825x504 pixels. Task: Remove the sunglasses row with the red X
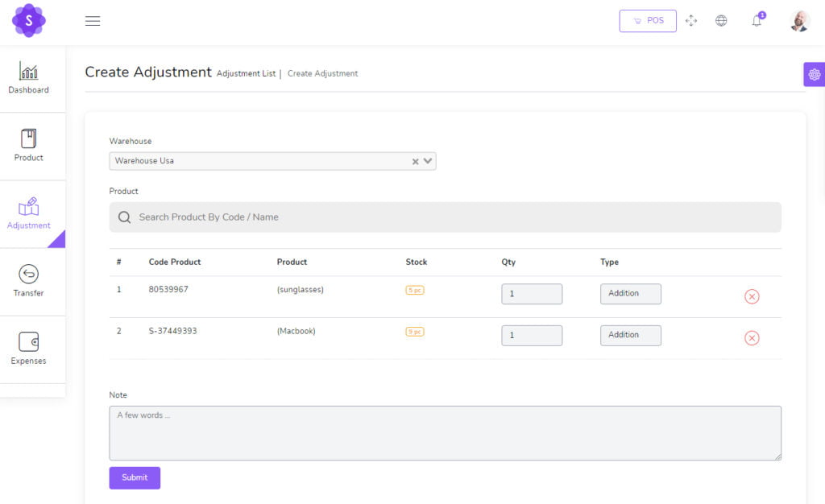[x=752, y=296]
